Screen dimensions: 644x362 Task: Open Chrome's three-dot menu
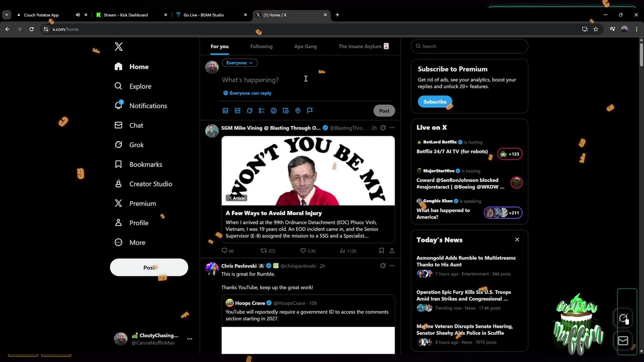(636, 29)
